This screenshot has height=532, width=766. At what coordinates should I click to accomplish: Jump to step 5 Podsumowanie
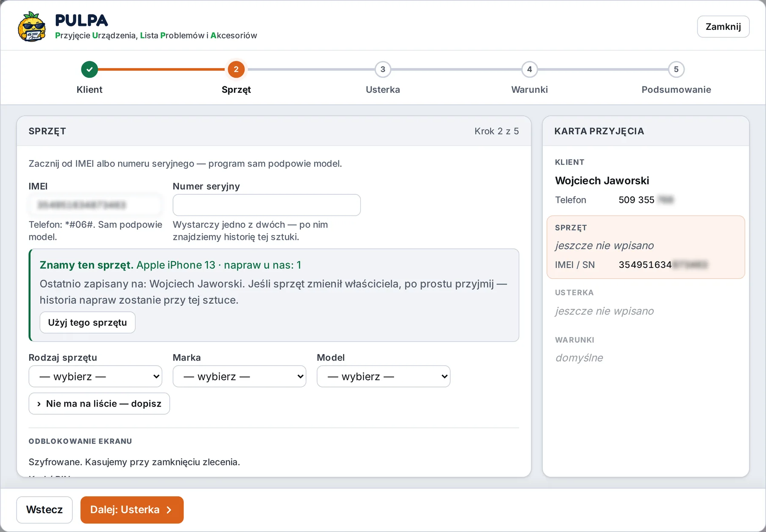pyautogui.click(x=676, y=69)
